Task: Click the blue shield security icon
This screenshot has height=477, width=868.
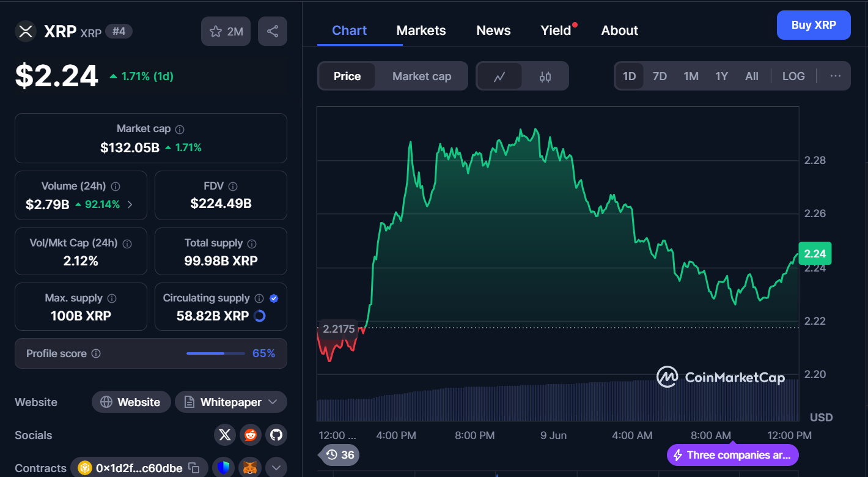Action: coord(224,468)
